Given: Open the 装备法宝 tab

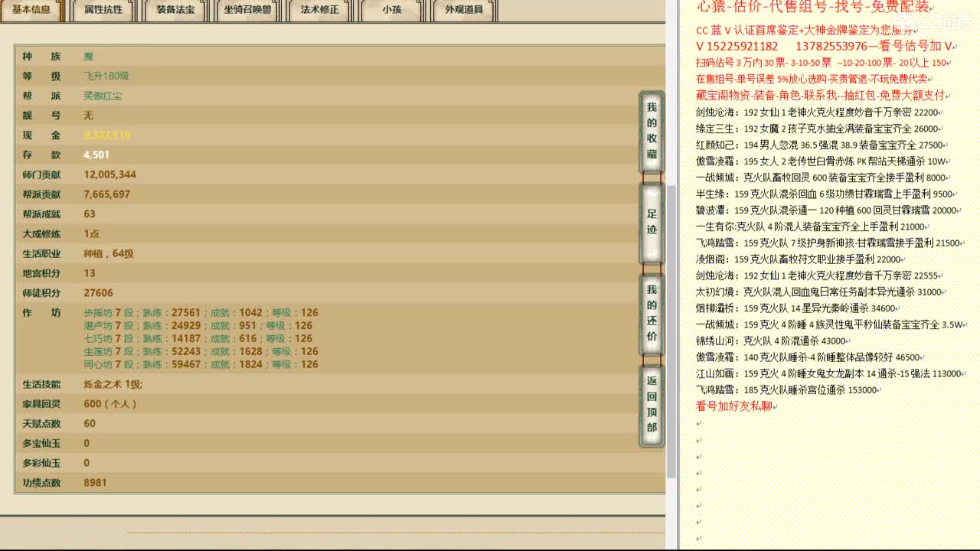Looking at the screenshot, I should [175, 10].
